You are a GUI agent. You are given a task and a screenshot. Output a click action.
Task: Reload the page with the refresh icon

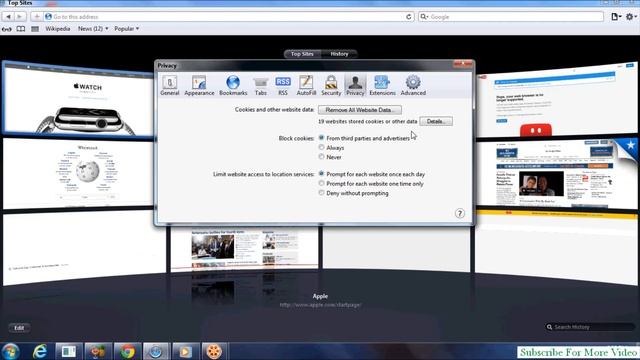tap(409, 17)
